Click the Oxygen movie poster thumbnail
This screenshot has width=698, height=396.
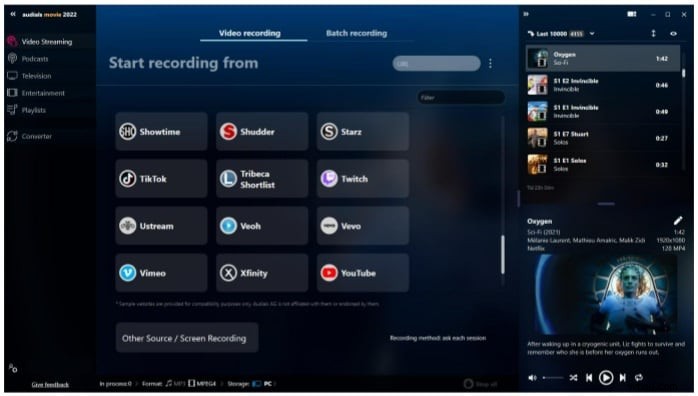pos(605,294)
